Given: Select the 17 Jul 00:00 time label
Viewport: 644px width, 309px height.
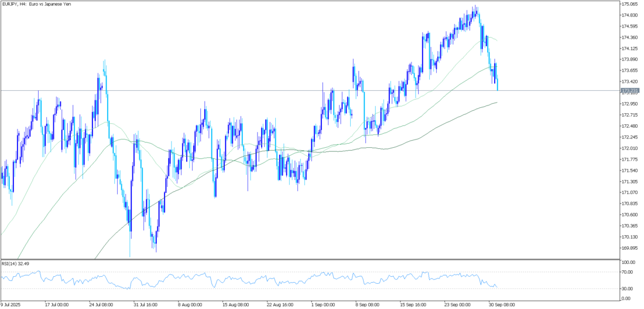Looking at the screenshot, I should [x=56, y=304].
